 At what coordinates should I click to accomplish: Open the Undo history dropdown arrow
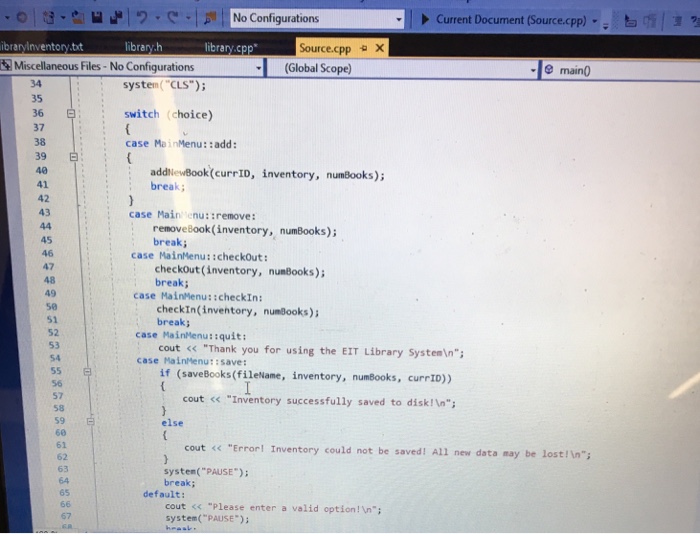point(157,18)
